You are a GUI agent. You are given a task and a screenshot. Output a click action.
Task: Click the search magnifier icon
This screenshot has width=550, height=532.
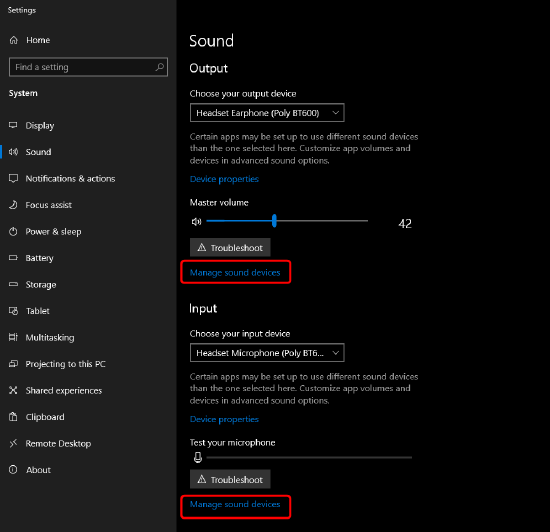tap(160, 67)
